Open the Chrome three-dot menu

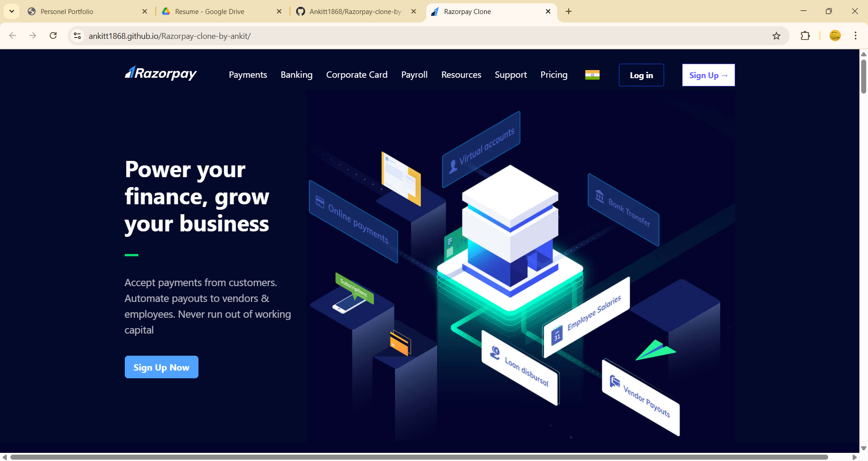855,36
